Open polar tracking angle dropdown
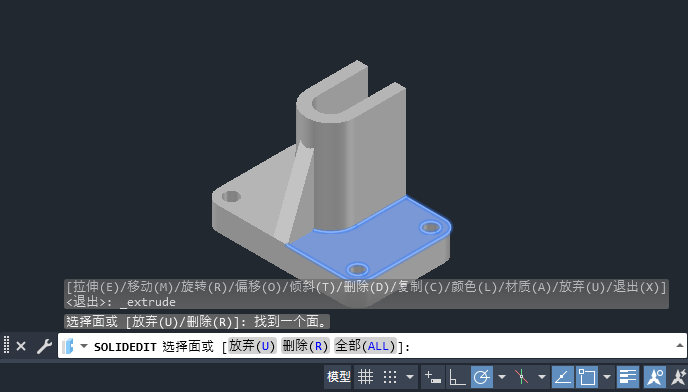 tap(502, 377)
